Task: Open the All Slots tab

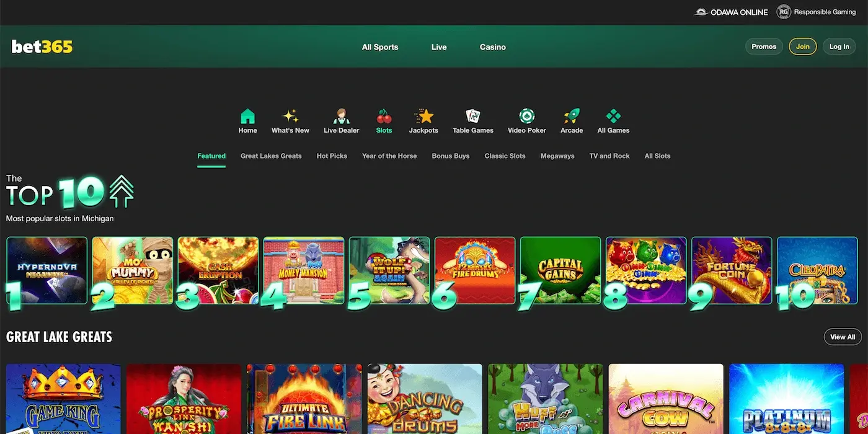Action: (x=657, y=156)
